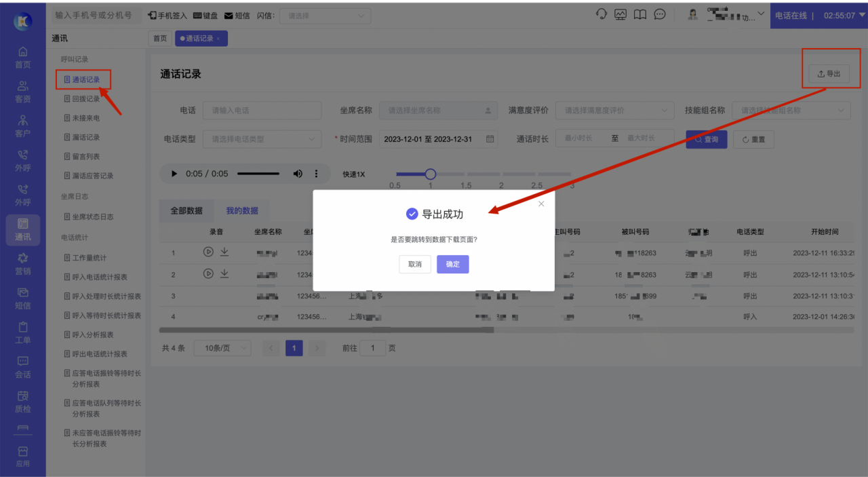Open the 电话类型 dropdown
Viewport: 868px width, 477px height.
coord(262,139)
